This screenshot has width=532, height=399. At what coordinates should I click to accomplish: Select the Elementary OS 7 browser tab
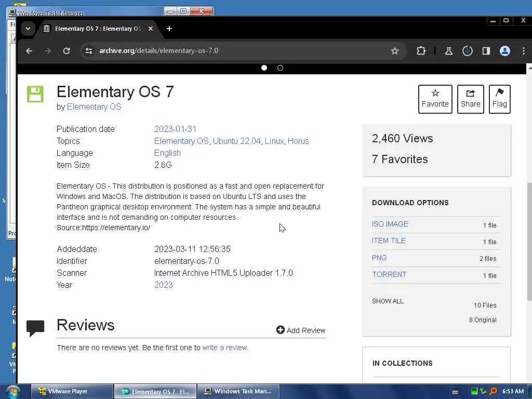coord(98,29)
